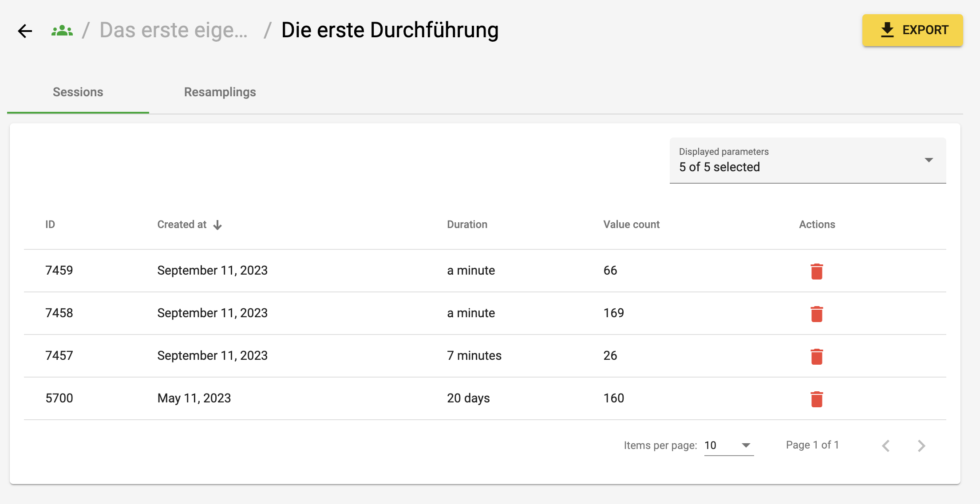980x504 pixels.
Task: Select the Sessions tab
Action: pos(78,92)
